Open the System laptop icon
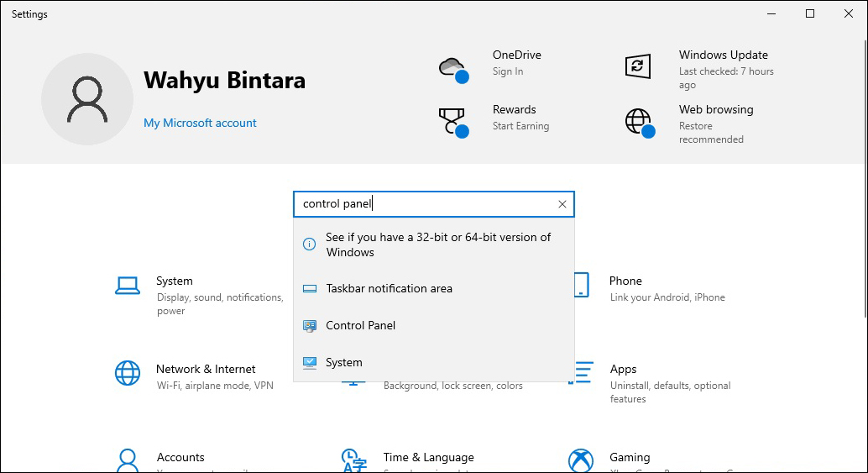Image resolution: width=868 pixels, height=473 pixels. pos(128,286)
